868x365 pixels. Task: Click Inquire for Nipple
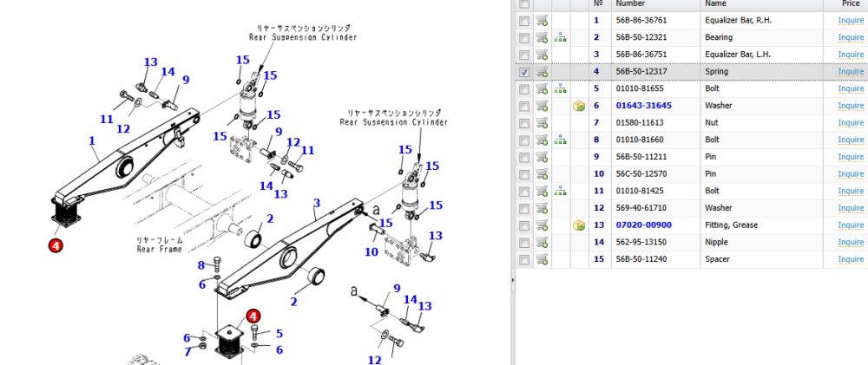[851, 243]
